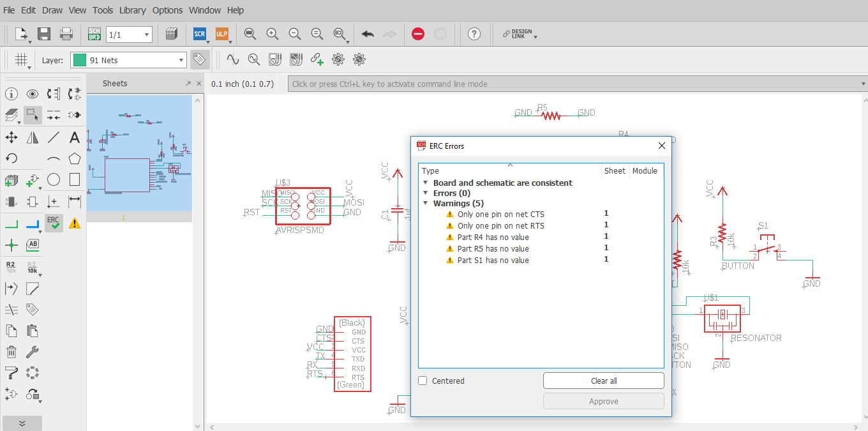This screenshot has width=868, height=431.
Task: Click the green layer color swatch
Action: 80,60
